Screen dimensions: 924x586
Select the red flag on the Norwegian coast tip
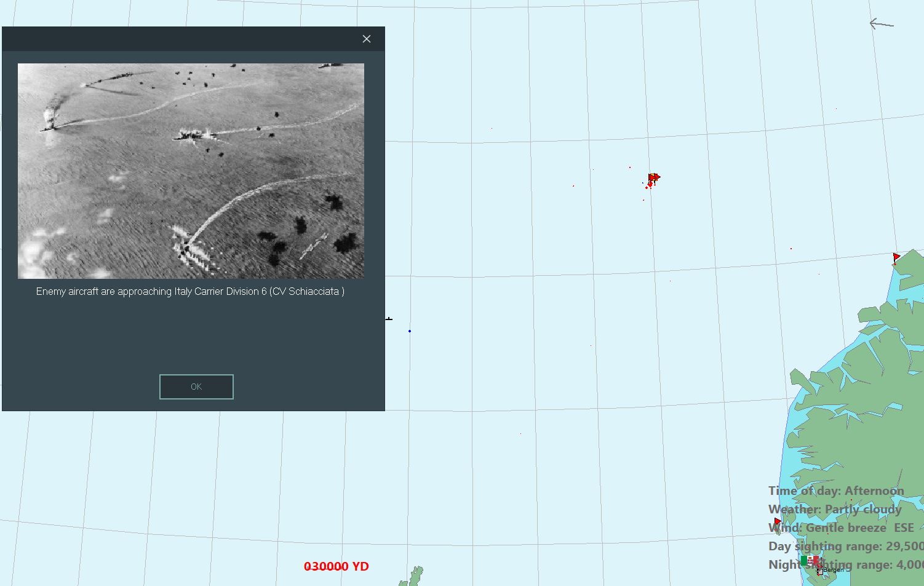point(896,257)
